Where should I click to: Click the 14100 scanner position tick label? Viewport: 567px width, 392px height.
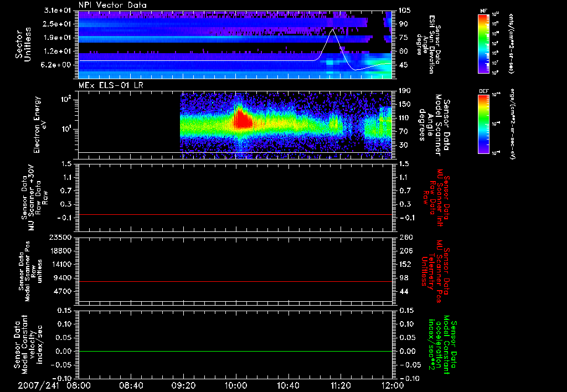coord(60,264)
